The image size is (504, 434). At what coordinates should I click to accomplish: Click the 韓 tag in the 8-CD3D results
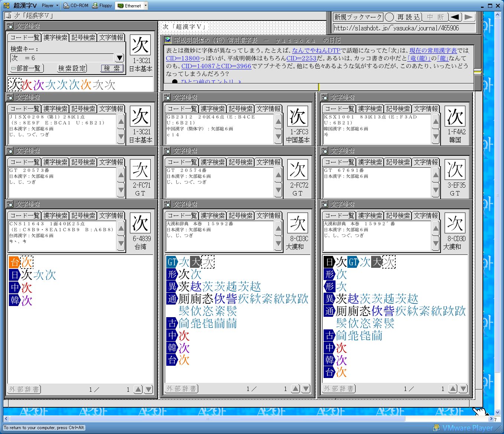329,360
